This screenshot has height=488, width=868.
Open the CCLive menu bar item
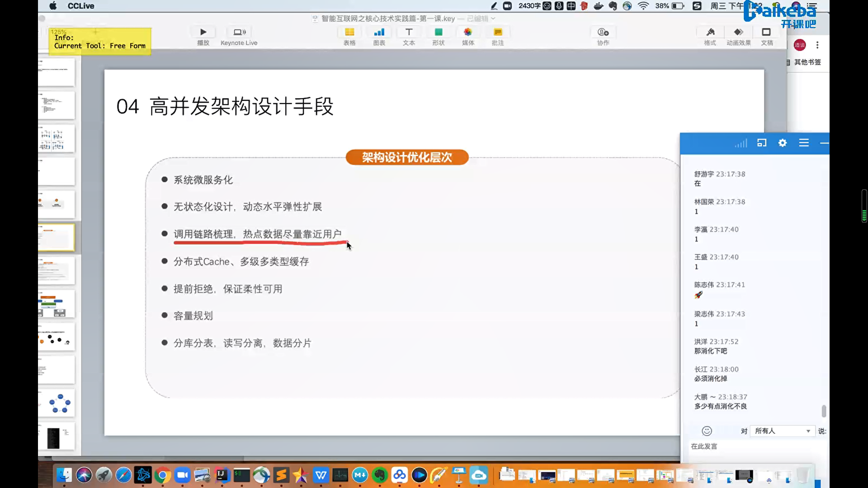click(x=81, y=6)
